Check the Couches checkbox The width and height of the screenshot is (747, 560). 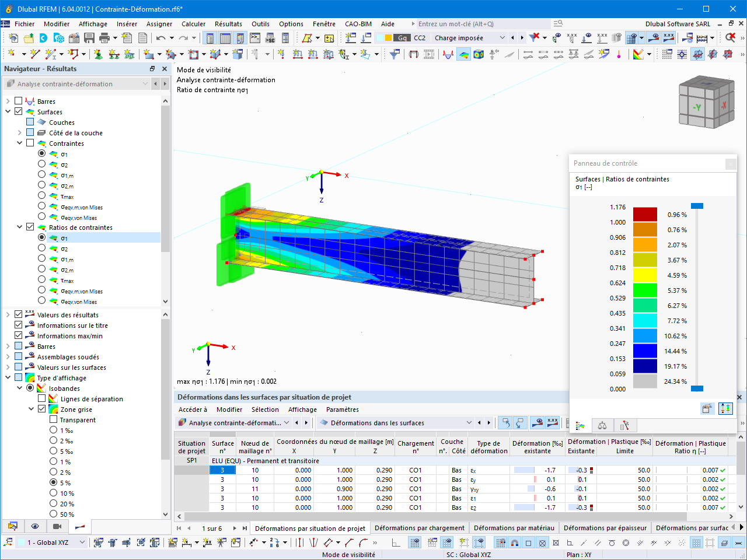(30, 122)
